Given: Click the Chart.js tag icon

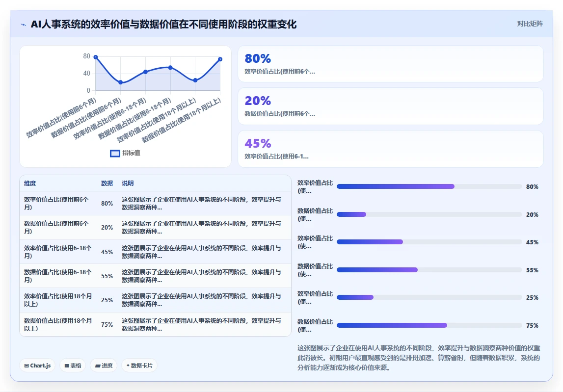Looking at the screenshot, I should [27, 366].
